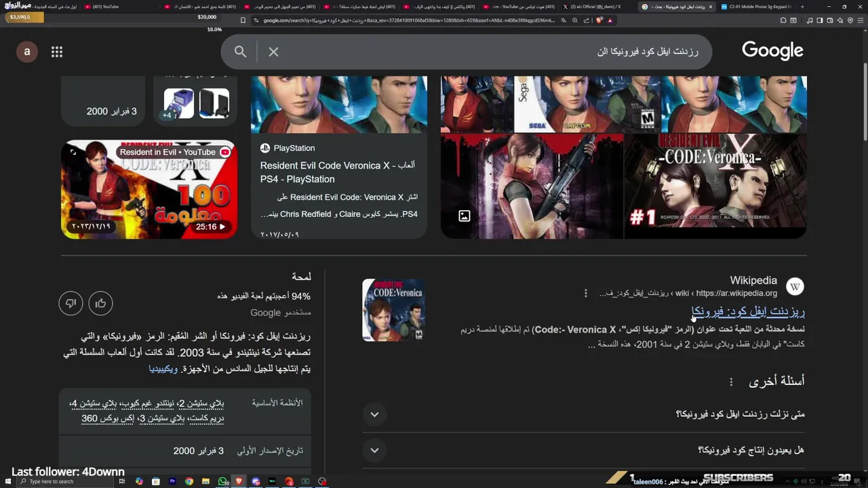
Task: Open the Code Veronica cover thumbnail beside Wikipedia
Action: click(393, 310)
